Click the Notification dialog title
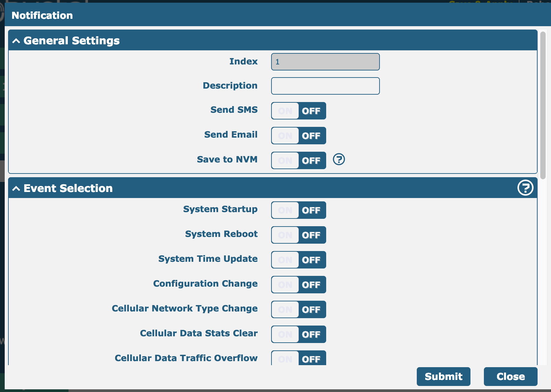 click(42, 15)
